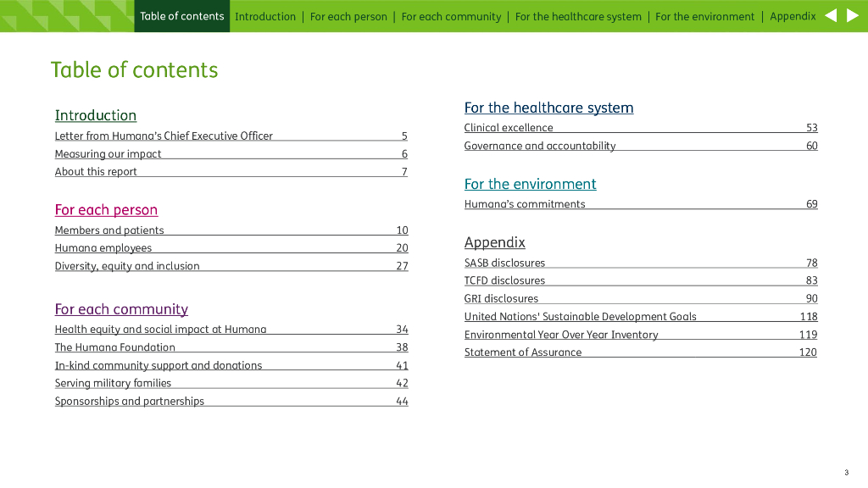Go to Governance and accountability entry

click(x=540, y=146)
